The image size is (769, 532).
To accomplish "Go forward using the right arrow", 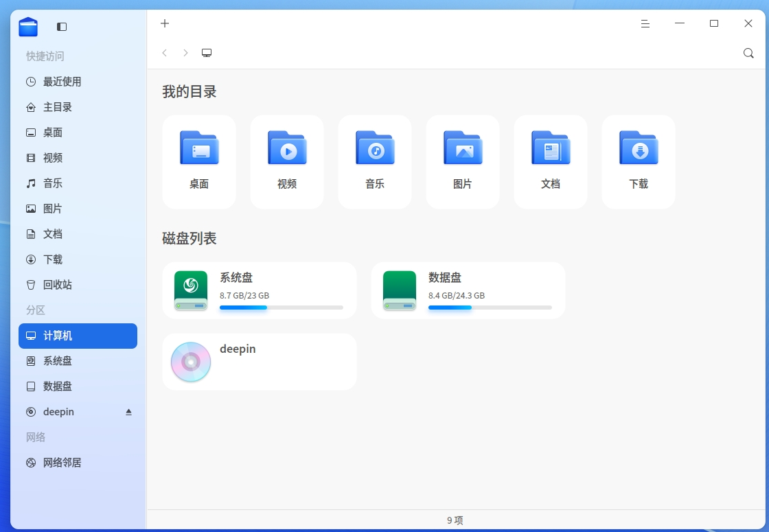I will point(185,53).
